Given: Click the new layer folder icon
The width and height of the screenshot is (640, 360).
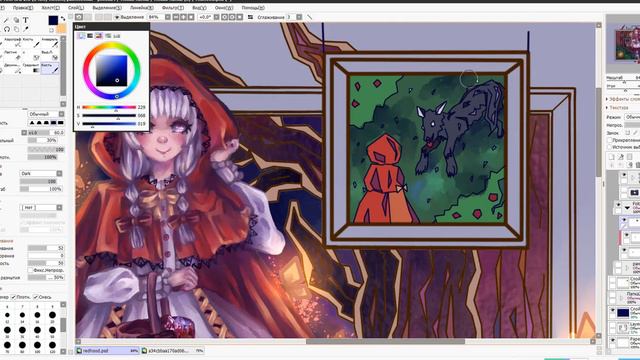Looking at the screenshot, I should pyautogui.click(x=629, y=157).
